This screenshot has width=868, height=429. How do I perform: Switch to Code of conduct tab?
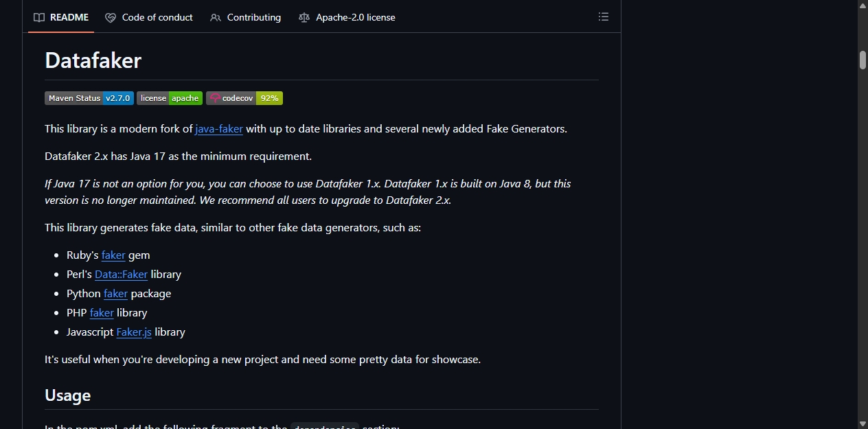click(x=149, y=17)
